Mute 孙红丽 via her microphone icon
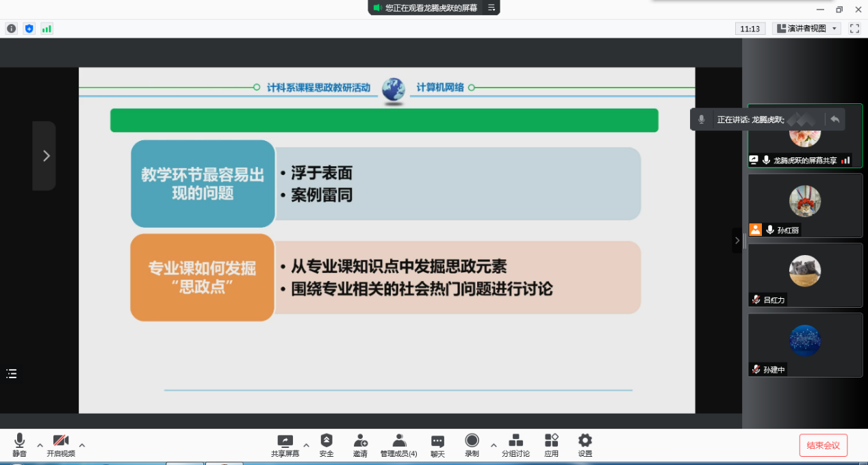Image resolution: width=868 pixels, height=465 pixels. click(x=769, y=230)
